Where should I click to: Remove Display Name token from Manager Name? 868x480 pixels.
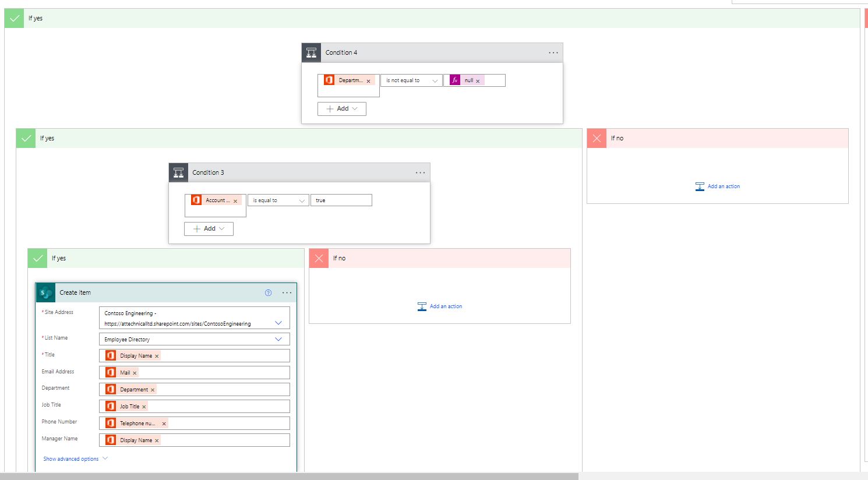click(x=157, y=440)
